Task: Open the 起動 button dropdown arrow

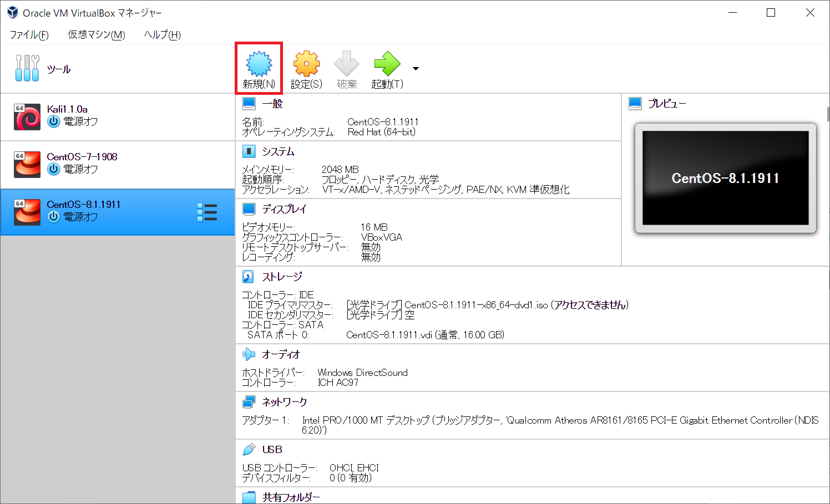Action: 416,68
